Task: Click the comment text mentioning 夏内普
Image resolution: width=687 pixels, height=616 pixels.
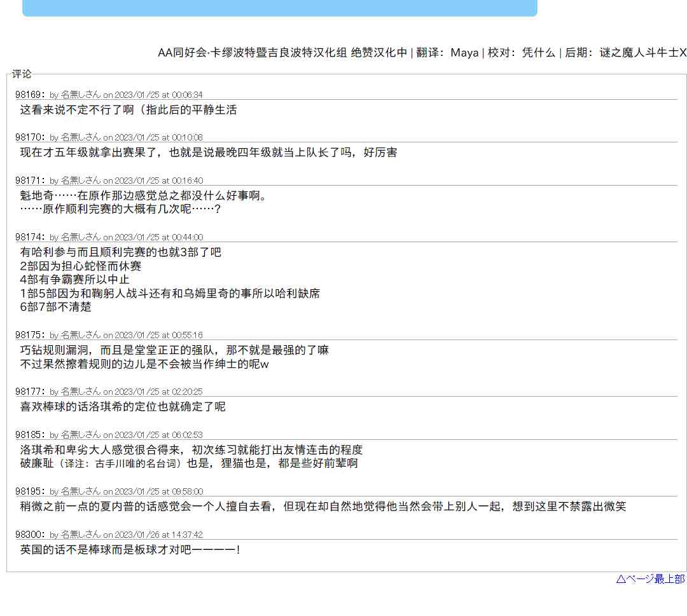Action: coord(323,506)
